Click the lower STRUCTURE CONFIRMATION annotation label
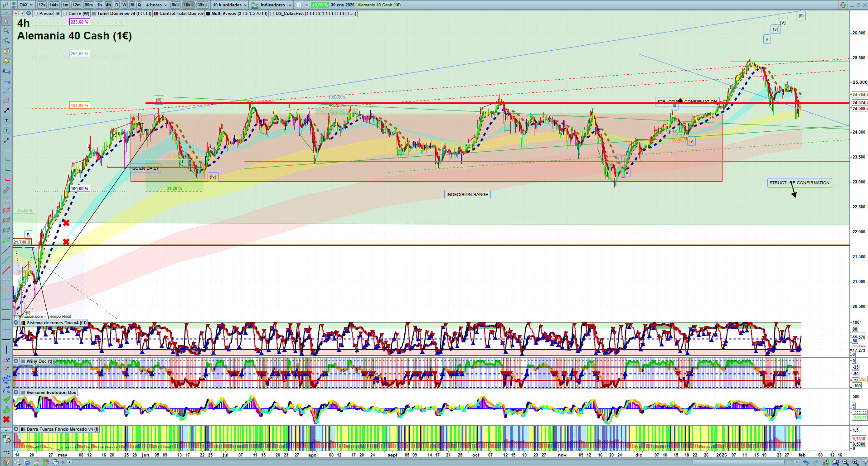This screenshot has width=868, height=466. pyautogui.click(x=800, y=183)
